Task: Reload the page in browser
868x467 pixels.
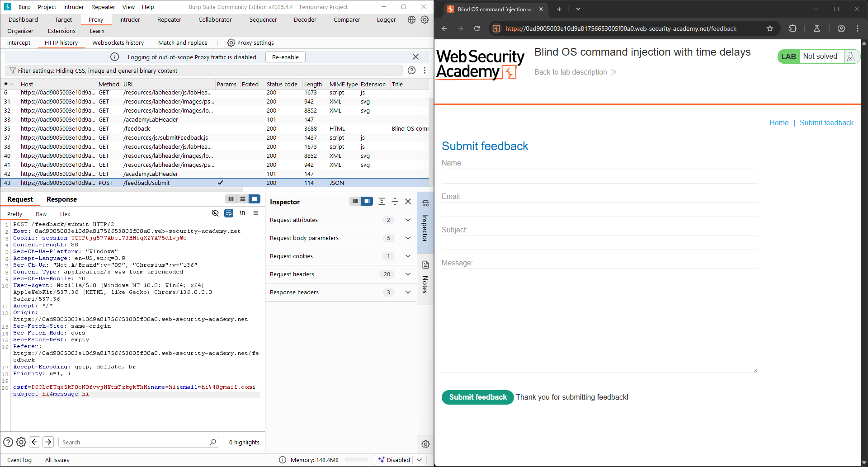Action: pos(477,28)
